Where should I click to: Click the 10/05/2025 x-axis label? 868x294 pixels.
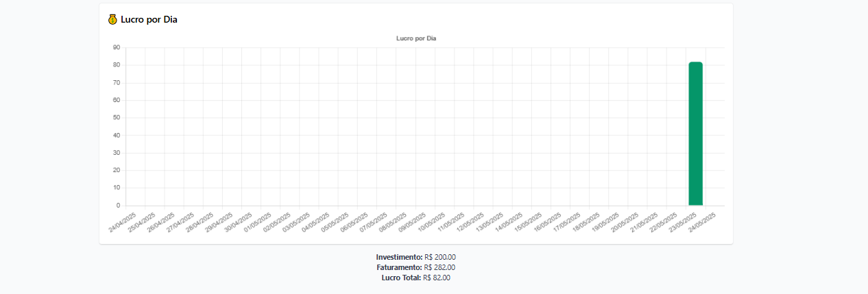click(432, 221)
